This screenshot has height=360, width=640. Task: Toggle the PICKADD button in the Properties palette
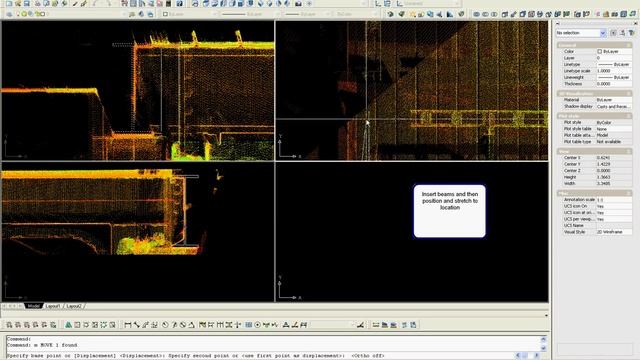613,33
